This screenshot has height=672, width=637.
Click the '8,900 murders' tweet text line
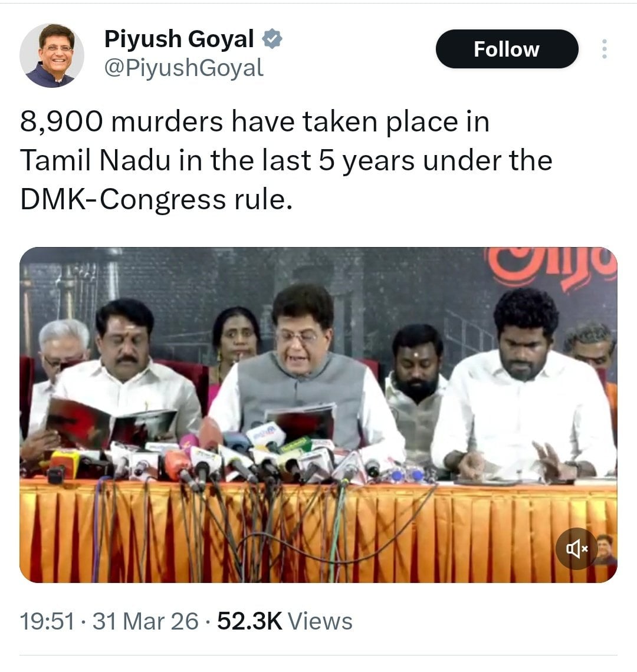pyautogui.click(x=255, y=121)
